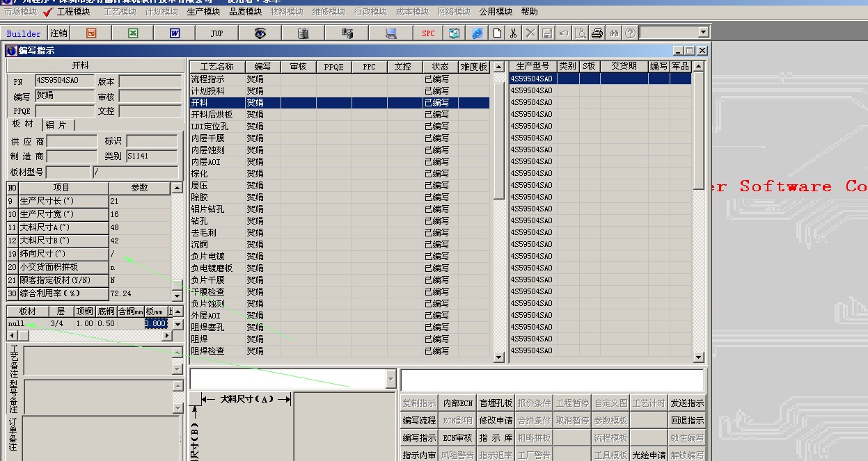Switch to the 板材 tab
Viewport: 868px width, 461px height.
[22, 124]
